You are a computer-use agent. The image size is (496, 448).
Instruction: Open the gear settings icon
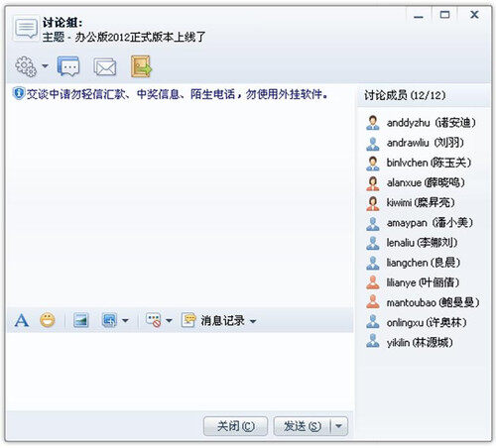26,66
